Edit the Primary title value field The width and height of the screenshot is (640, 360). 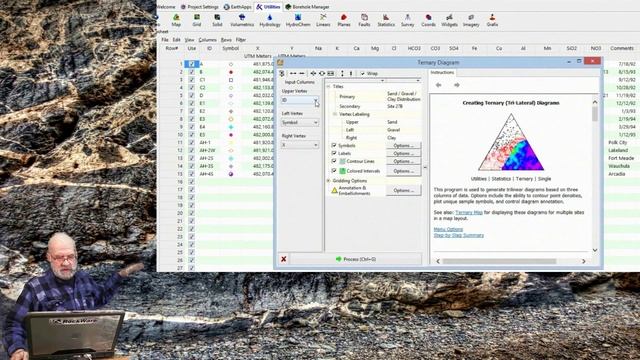403,97
